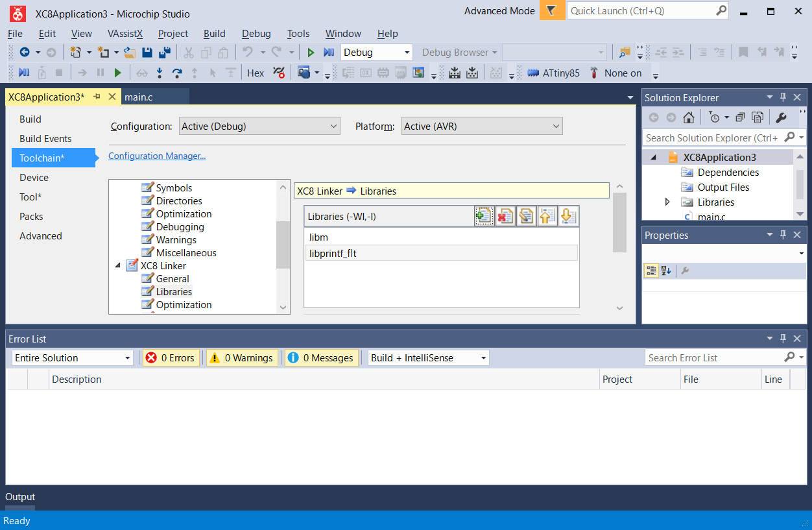Edit the selected library item

point(526,216)
